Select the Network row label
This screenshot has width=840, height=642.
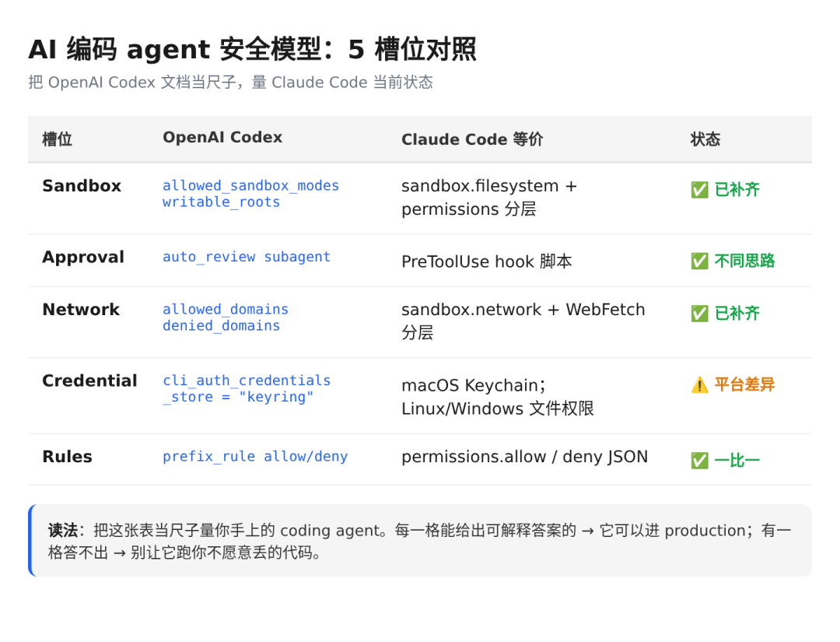[x=81, y=310]
